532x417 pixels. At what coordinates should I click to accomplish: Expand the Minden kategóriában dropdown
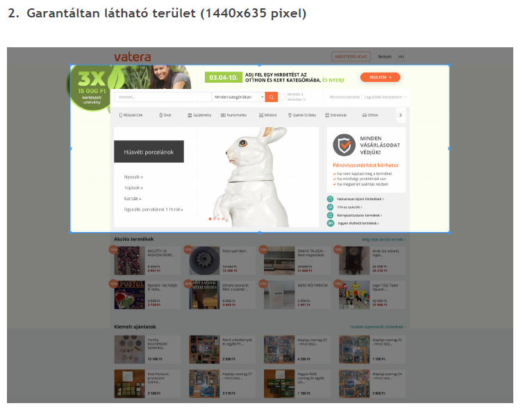point(238,97)
